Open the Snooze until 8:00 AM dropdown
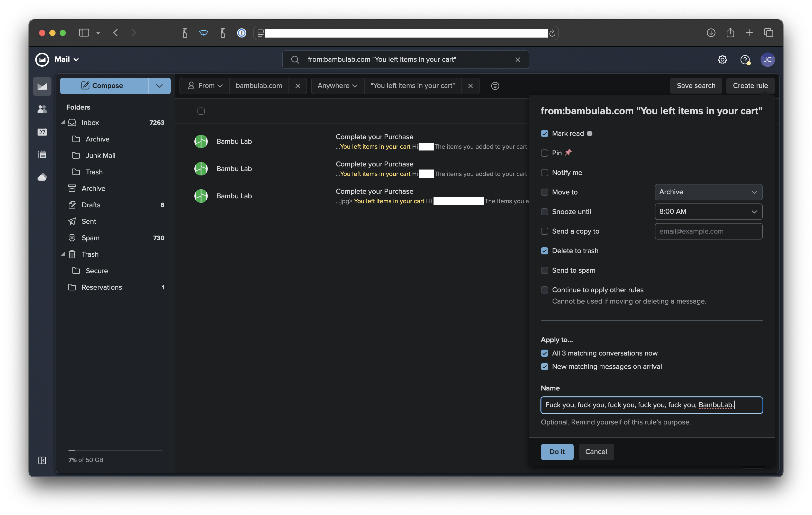The height and width of the screenshot is (515, 812). pyautogui.click(x=708, y=212)
